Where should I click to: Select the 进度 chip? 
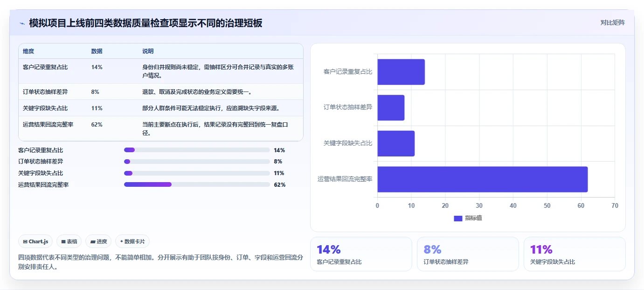coord(98,241)
